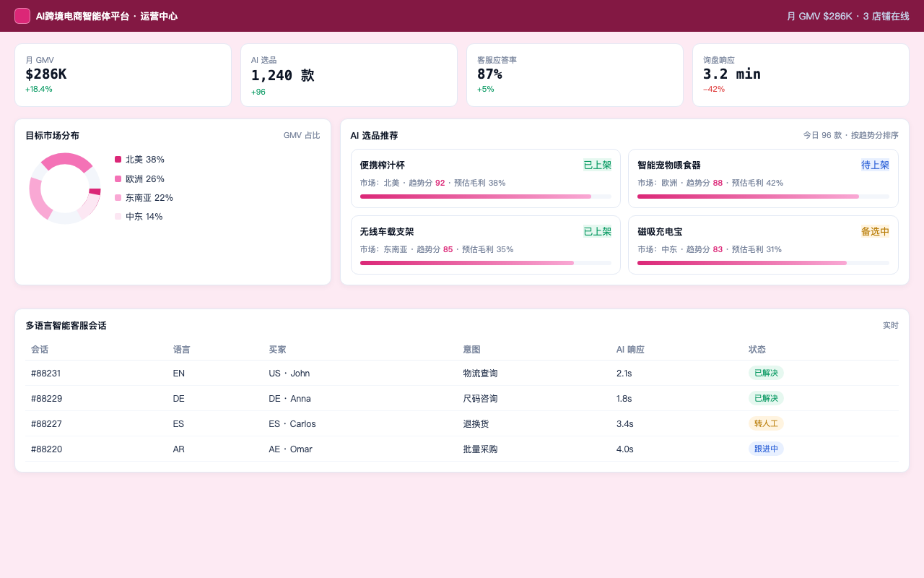Click the 已上架 badge on 便携榨汁杯 card
The height and width of the screenshot is (578, 924).
pos(598,165)
